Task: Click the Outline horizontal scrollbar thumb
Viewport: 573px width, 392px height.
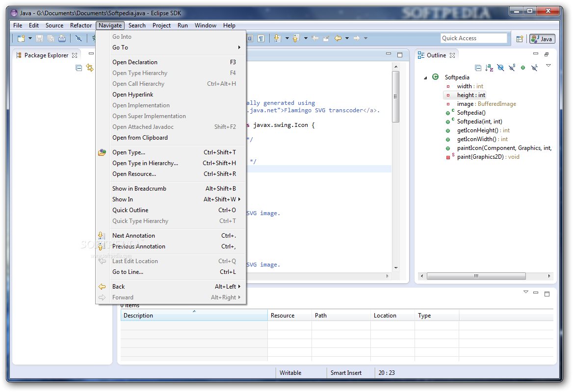Action: (x=476, y=276)
